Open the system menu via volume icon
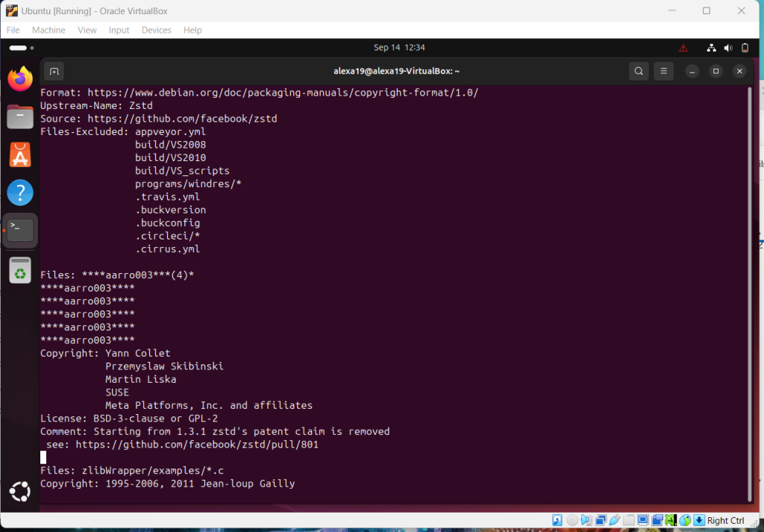 pos(728,48)
